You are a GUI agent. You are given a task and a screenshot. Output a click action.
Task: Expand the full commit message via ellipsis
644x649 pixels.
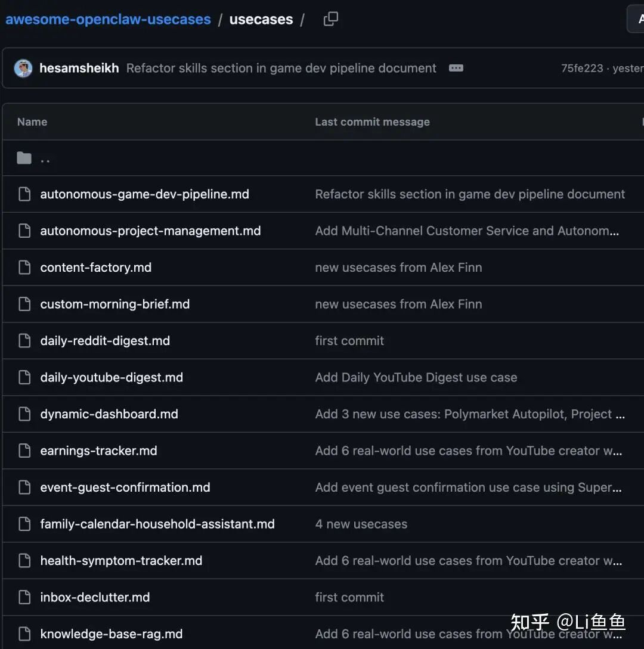click(456, 68)
